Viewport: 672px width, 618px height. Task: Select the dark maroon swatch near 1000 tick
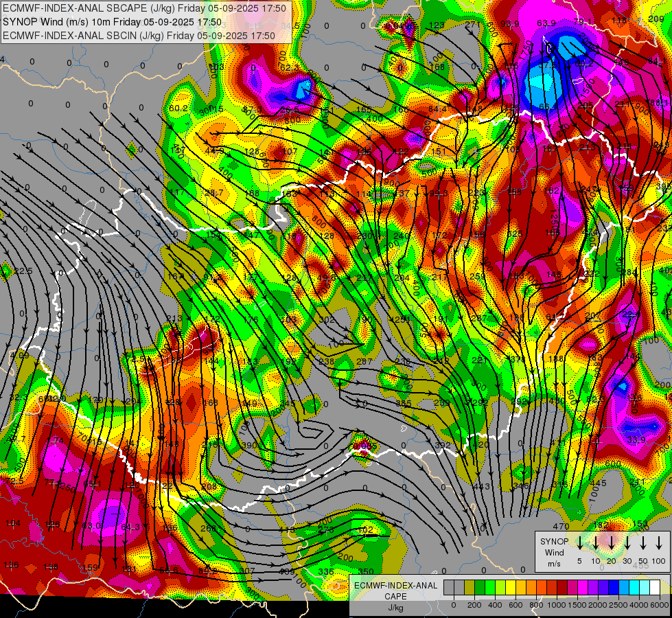pyautogui.click(x=562, y=587)
